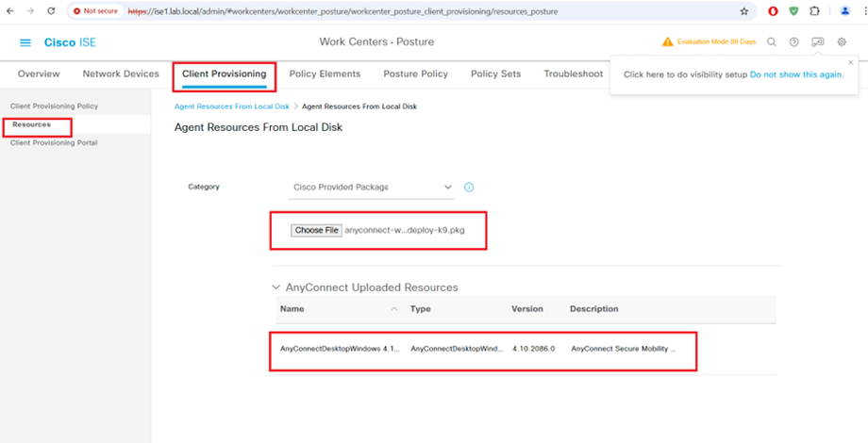Open the Posture Policy tab

click(416, 74)
